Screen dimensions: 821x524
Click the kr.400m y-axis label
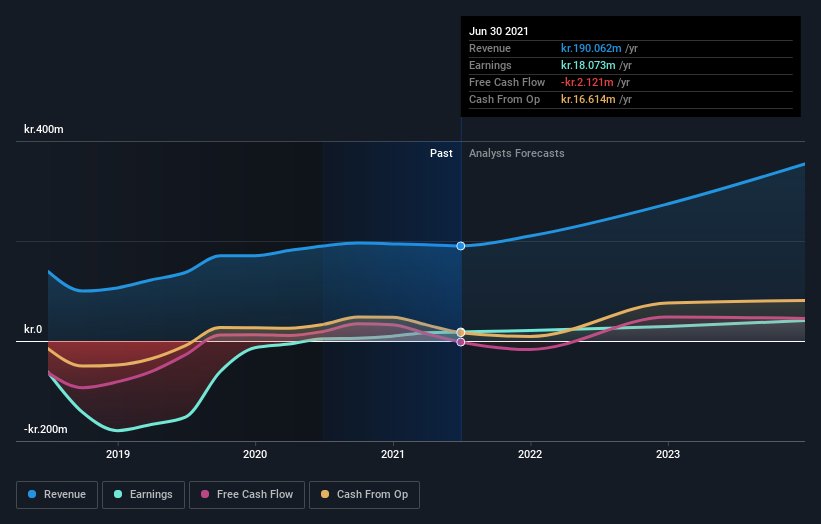click(43, 129)
